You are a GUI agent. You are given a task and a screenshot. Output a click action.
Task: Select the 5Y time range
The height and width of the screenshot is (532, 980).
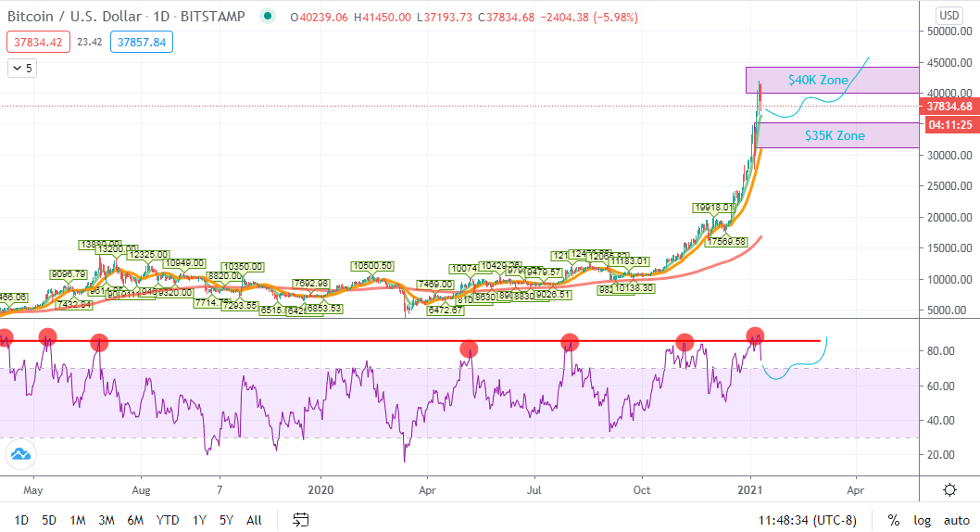[226, 520]
